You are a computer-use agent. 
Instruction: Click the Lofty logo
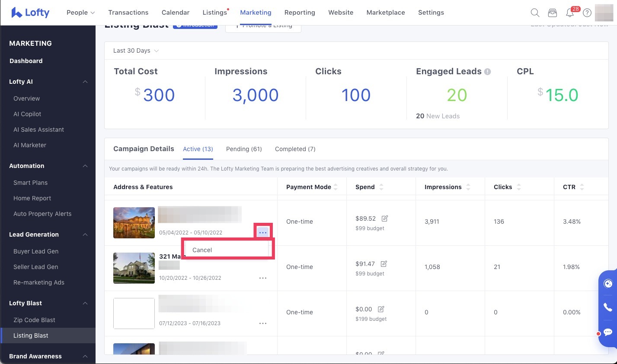coord(30,13)
